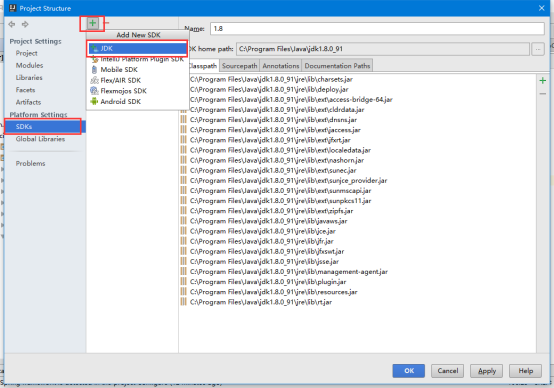Select the management-agent.jar entry
Image resolution: width=554 pixels, height=388 pixels.
289,272
